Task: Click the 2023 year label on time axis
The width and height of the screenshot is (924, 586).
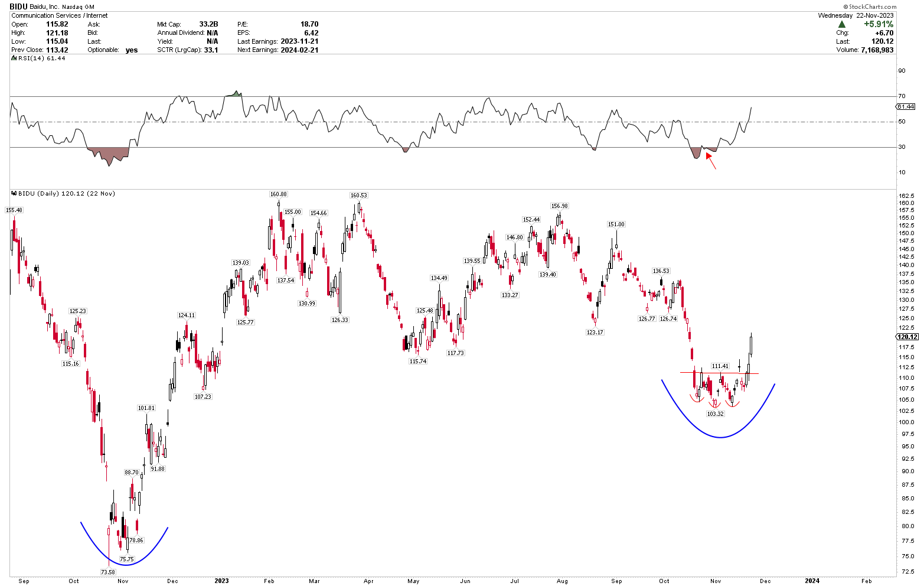Action: tap(221, 581)
